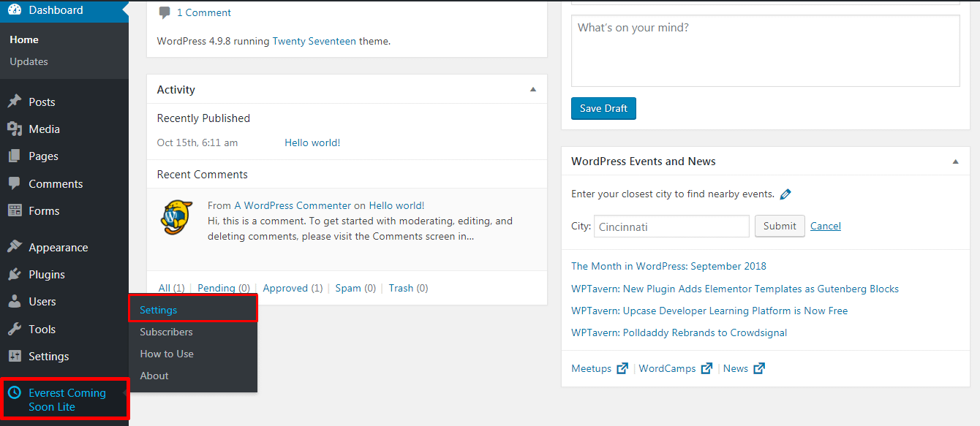
Task: Open the Meetups link
Action: [591, 368]
